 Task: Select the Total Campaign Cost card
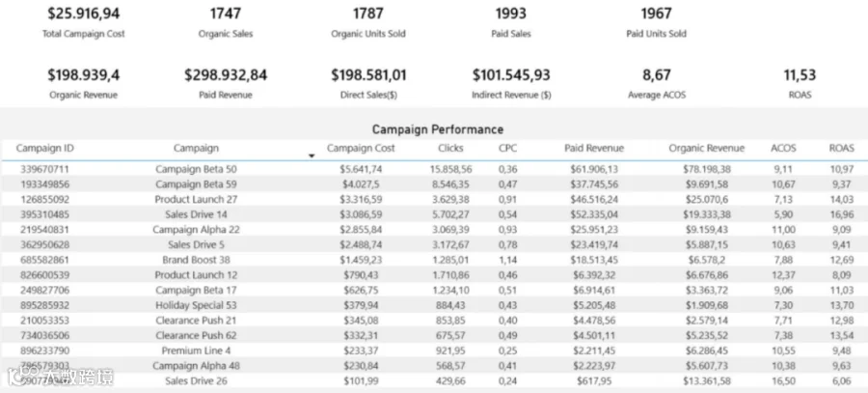[x=84, y=21]
